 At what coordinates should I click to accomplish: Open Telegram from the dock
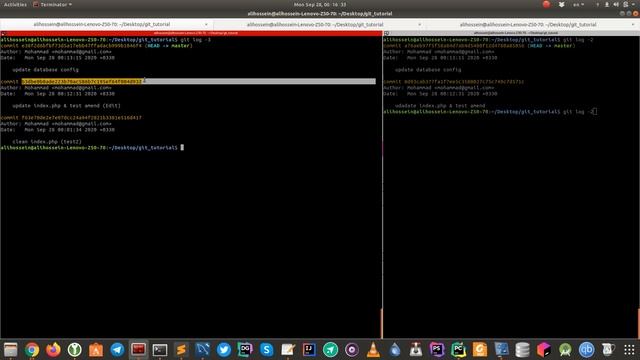(117, 349)
